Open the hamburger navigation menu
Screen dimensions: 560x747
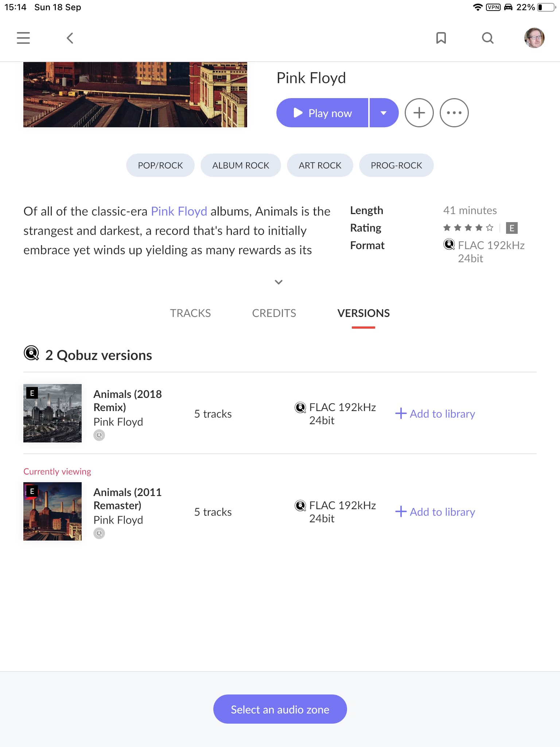[23, 38]
